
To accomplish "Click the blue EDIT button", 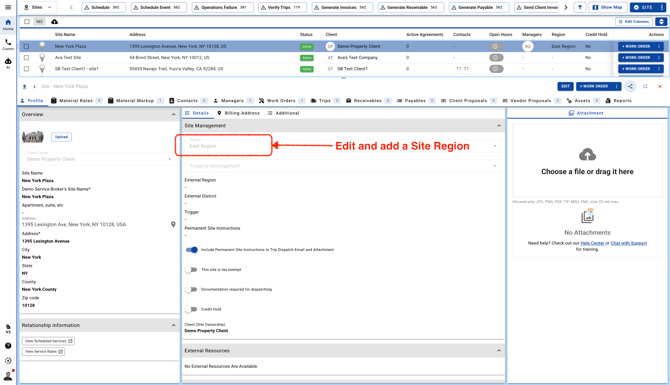I will pyautogui.click(x=565, y=86).
